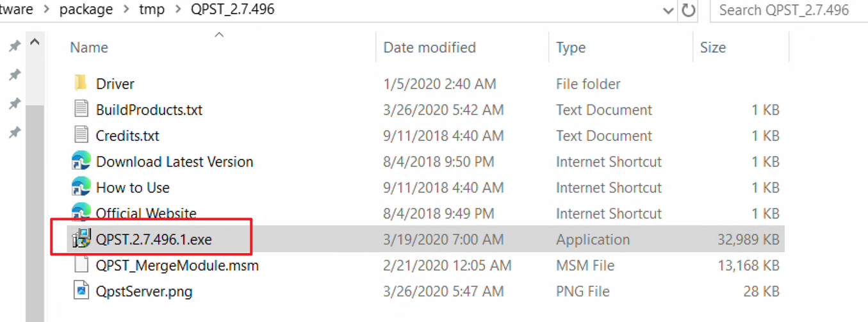
Task: Select the QpstServer.png image icon
Action: (81, 291)
